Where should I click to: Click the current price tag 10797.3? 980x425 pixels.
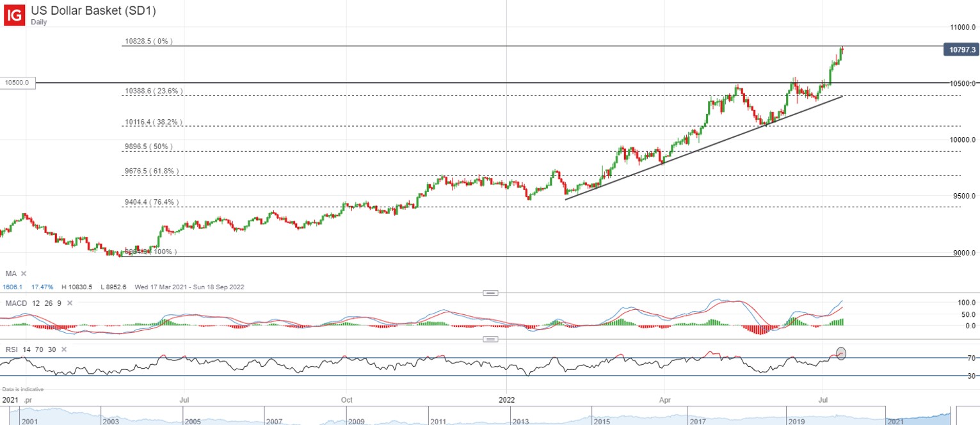pyautogui.click(x=961, y=49)
